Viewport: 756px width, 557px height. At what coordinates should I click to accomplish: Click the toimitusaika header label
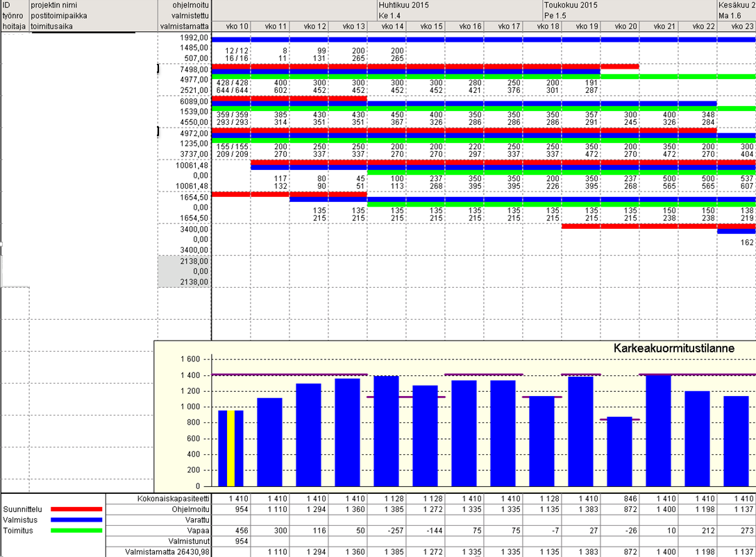pos(51,26)
